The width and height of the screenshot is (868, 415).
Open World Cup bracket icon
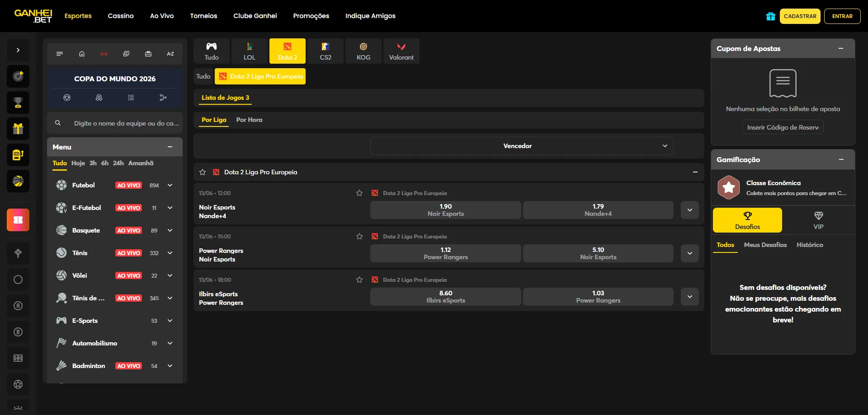(x=163, y=98)
